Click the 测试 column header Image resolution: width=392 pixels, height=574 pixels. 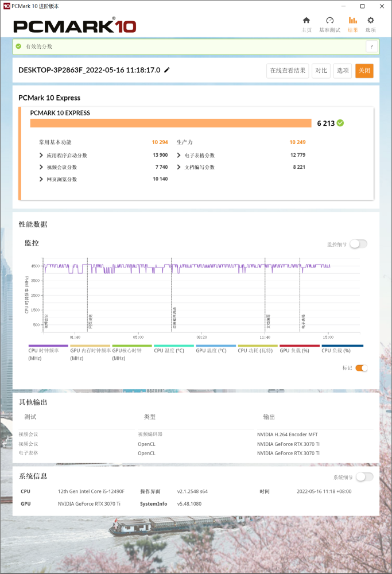coord(30,417)
